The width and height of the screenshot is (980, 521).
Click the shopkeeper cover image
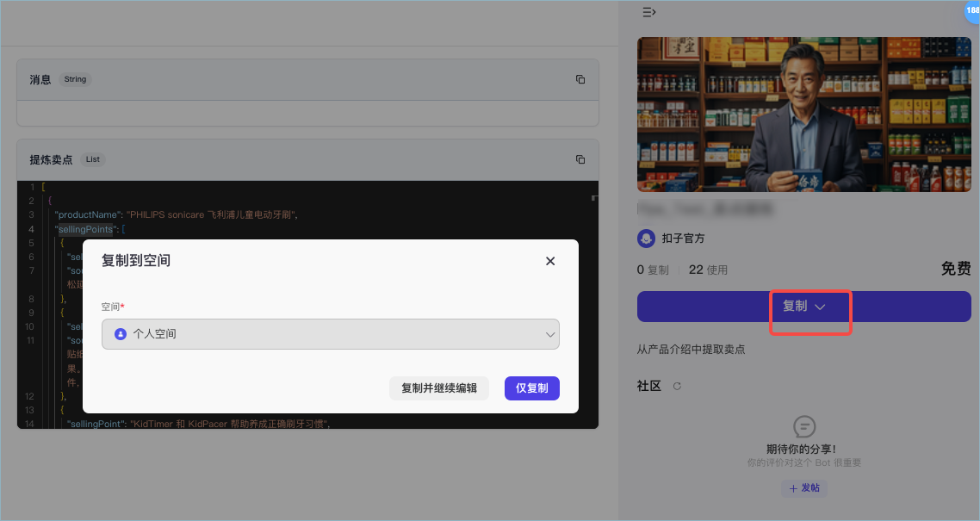pos(803,115)
